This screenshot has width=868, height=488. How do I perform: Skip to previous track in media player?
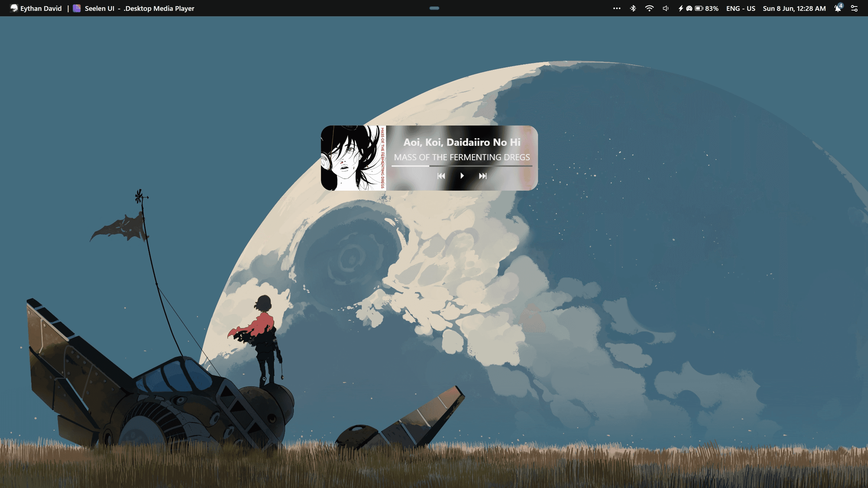[441, 176]
